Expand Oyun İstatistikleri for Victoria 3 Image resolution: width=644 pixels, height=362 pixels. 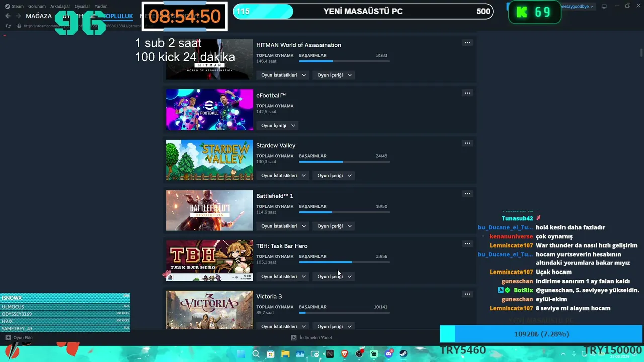(283, 326)
